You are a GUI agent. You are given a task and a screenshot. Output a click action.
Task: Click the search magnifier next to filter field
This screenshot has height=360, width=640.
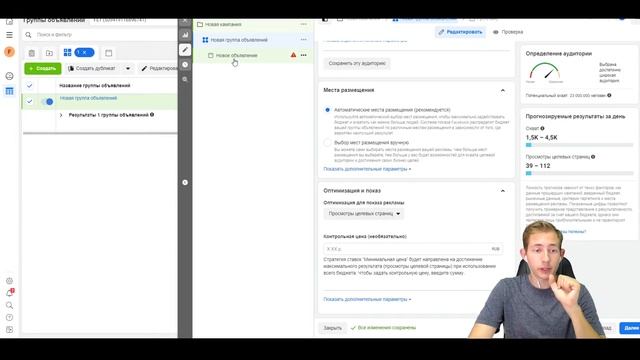coord(28,35)
